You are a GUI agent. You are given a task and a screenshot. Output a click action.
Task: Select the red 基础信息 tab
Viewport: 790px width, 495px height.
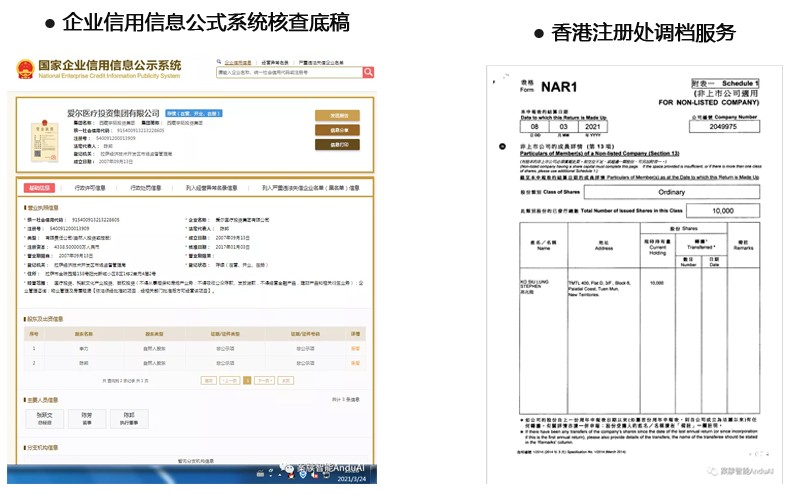coord(39,188)
